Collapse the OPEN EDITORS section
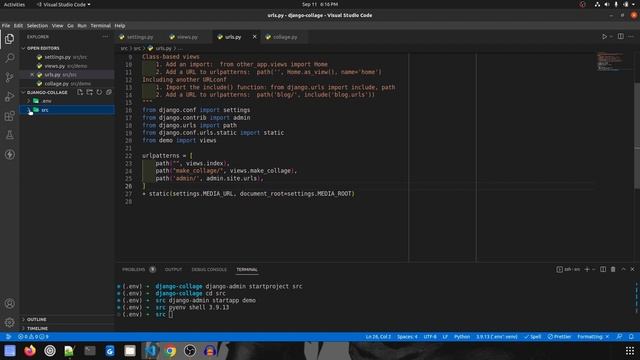Image resolution: width=640 pixels, height=360 pixels. pos(43,48)
